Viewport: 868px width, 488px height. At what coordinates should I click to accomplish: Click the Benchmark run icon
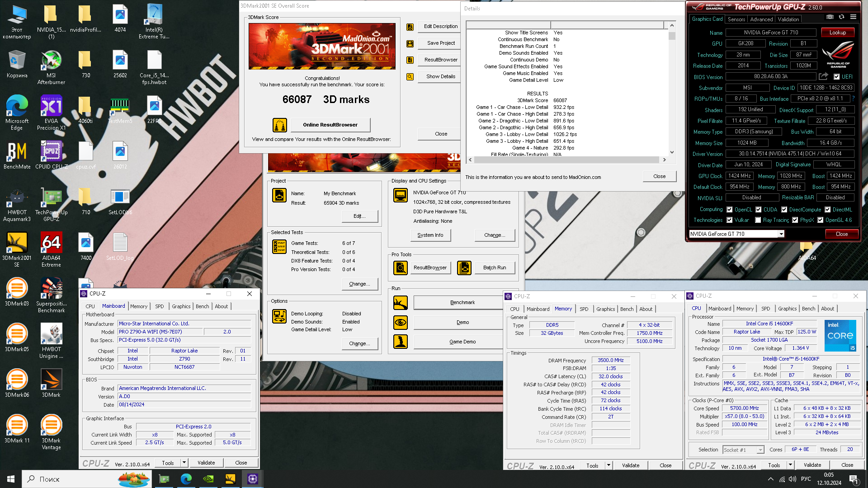[x=401, y=303]
